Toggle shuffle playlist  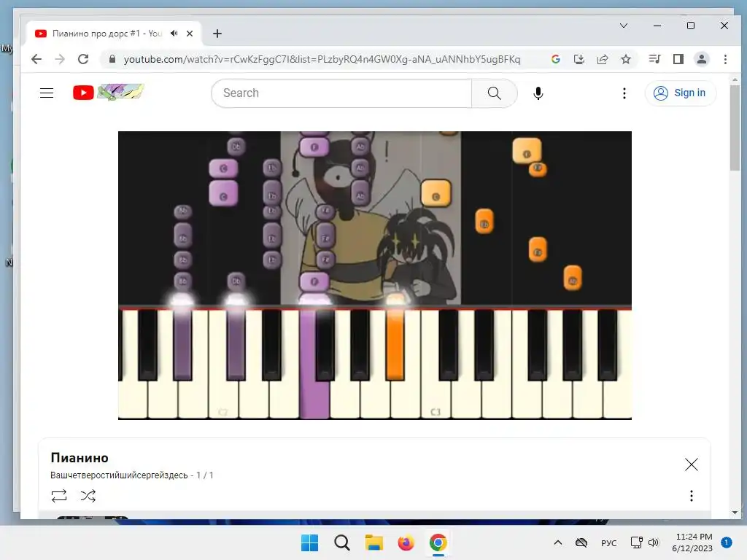click(x=88, y=496)
